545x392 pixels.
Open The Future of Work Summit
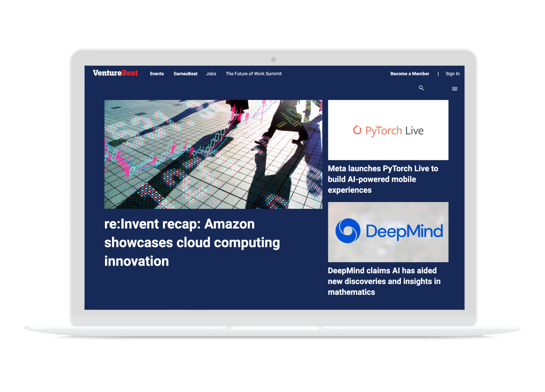(x=254, y=74)
